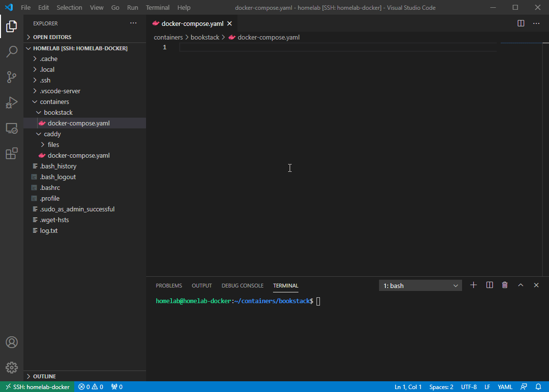
Task: Open the Run menu
Action: point(132,7)
